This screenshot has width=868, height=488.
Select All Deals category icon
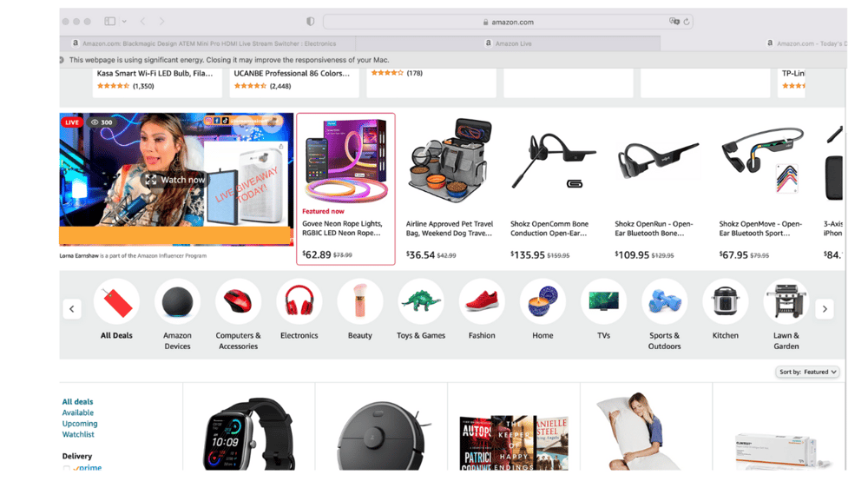click(117, 302)
